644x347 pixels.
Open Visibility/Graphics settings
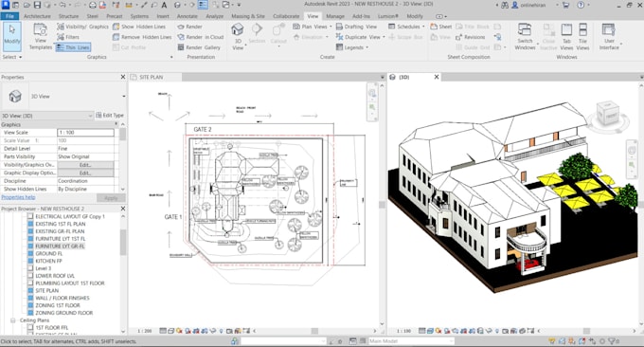(x=82, y=27)
